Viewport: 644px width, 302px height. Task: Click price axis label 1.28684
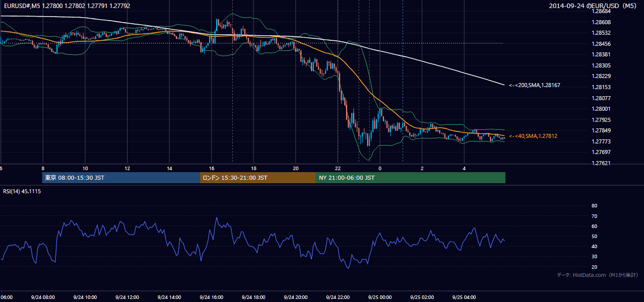pos(601,11)
